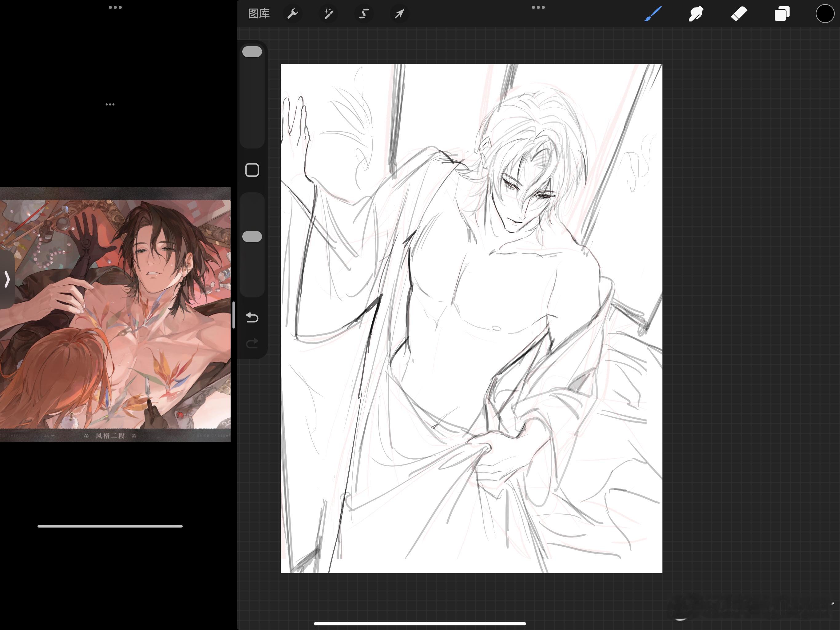
Task: Select the Eraser tool
Action: click(739, 14)
